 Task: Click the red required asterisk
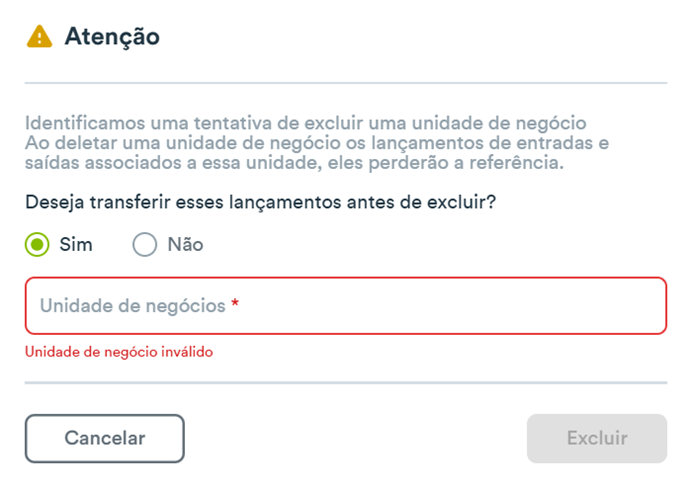(x=235, y=303)
